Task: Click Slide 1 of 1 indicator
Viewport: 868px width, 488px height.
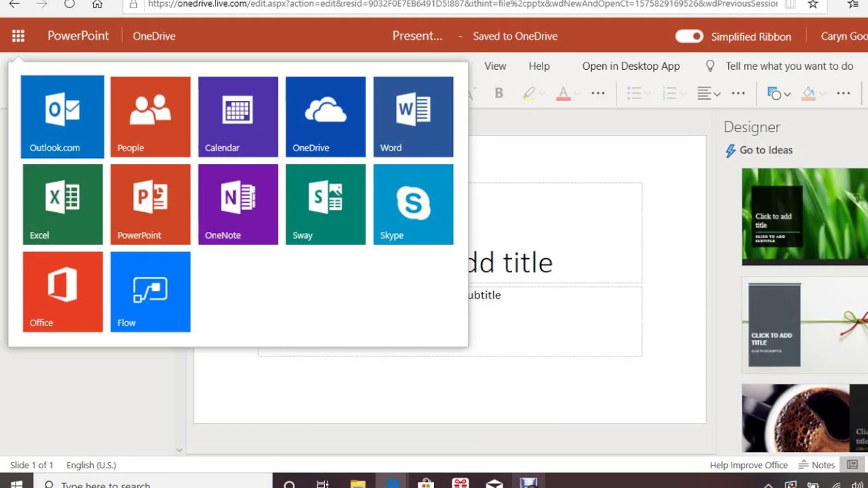Action: (31, 465)
